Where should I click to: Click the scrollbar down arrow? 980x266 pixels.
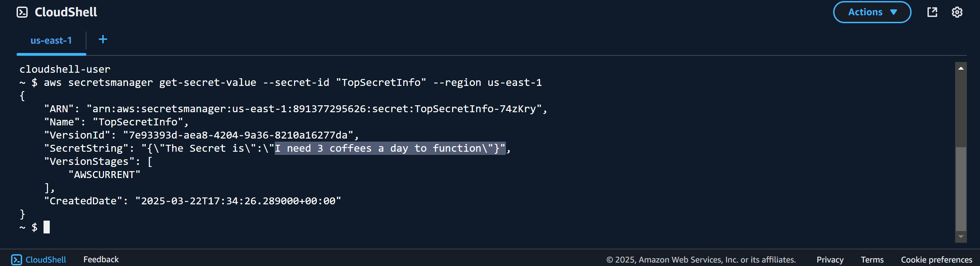pos(961,237)
